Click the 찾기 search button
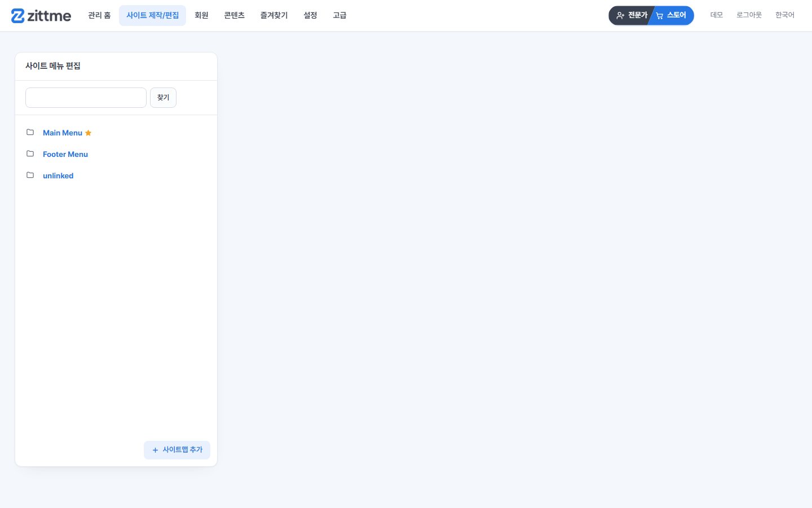 163,98
